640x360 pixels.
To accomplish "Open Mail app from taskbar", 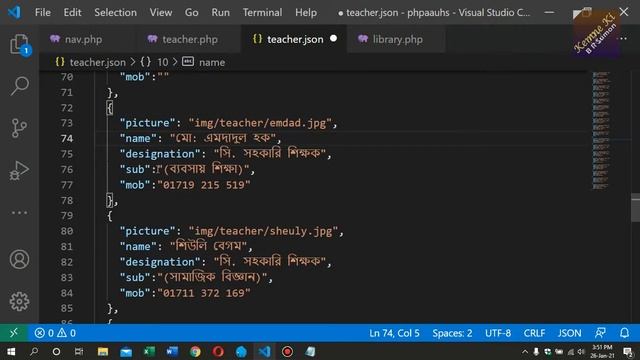I will tap(126, 351).
